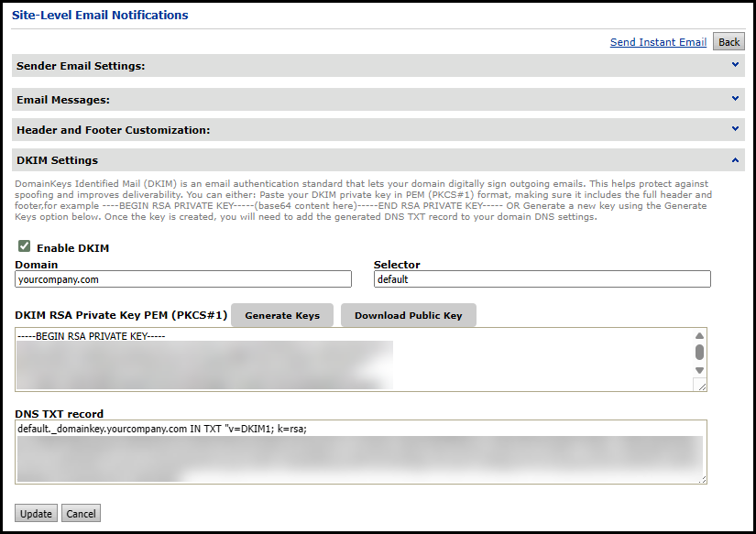The width and height of the screenshot is (756, 534).
Task: Click the Cancel button
Action: click(81, 514)
